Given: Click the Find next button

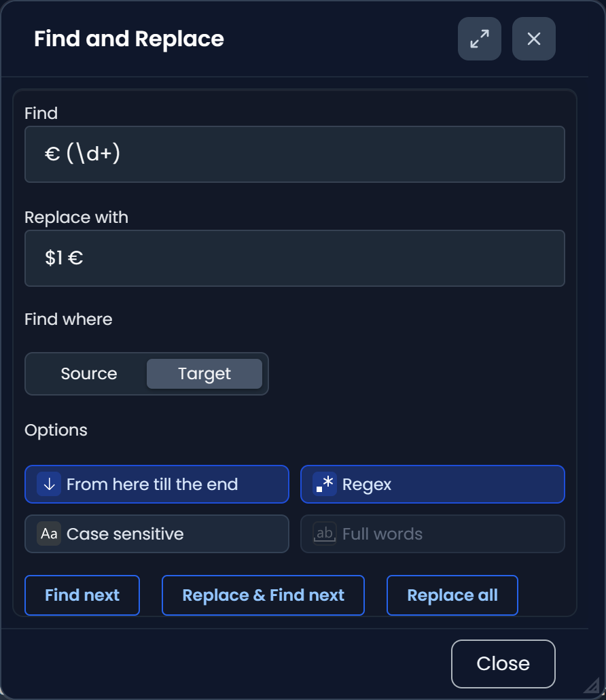Looking at the screenshot, I should (x=82, y=595).
